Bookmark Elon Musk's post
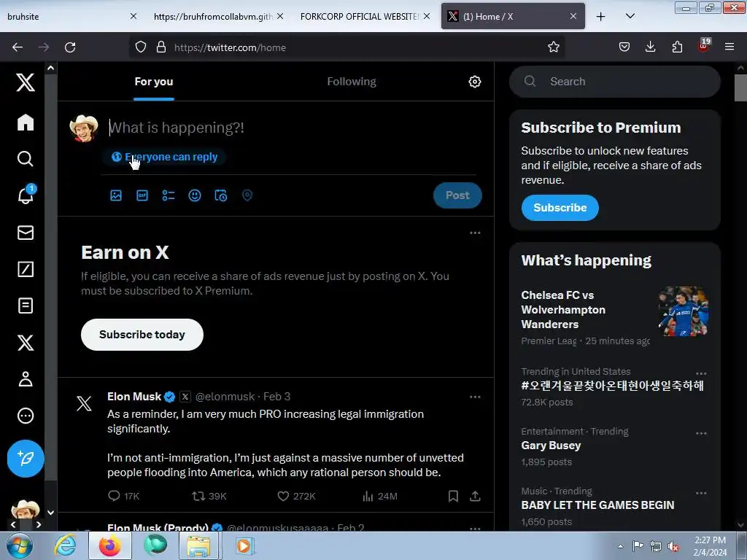 click(453, 496)
